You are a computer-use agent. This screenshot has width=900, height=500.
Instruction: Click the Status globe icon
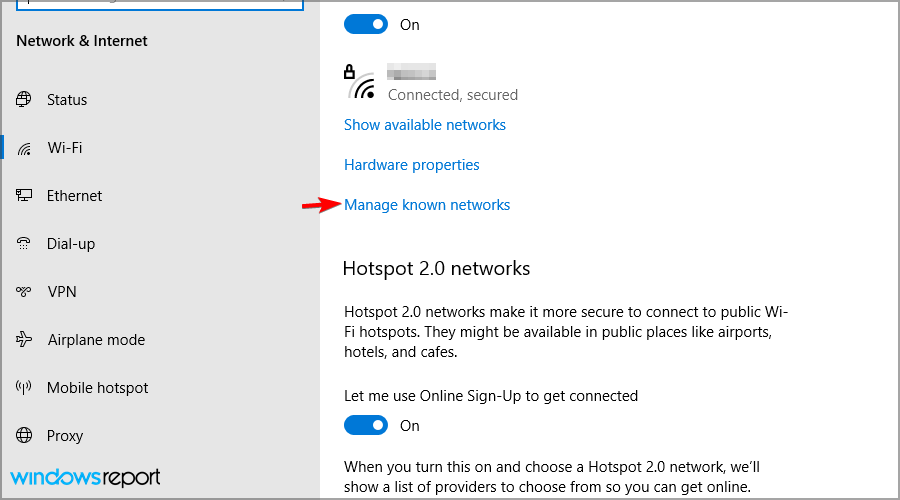coord(24,99)
